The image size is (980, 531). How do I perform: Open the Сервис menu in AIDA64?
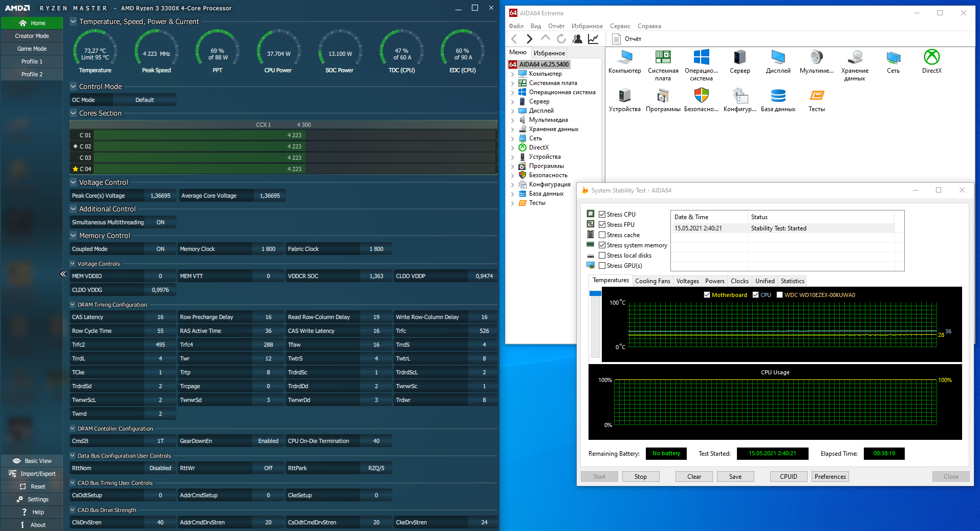(x=620, y=26)
